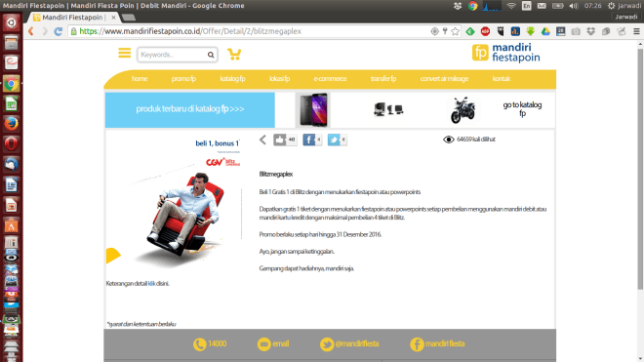Open the promo fp menu item
This screenshot has width=644, height=362.
(183, 78)
